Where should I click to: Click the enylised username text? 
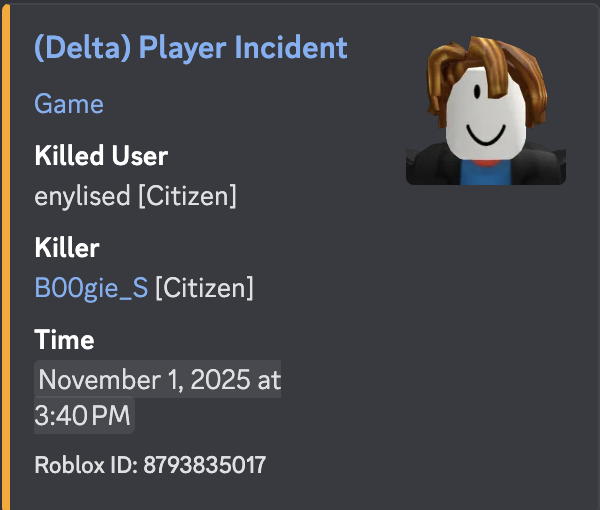point(82,196)
